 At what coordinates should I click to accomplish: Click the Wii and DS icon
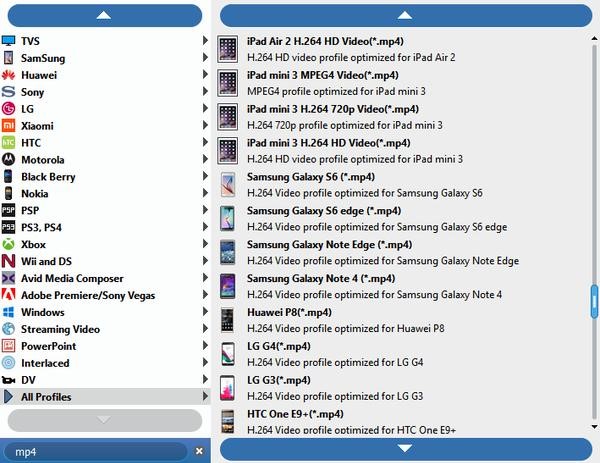pyautogui.click(x=8, y=261)
